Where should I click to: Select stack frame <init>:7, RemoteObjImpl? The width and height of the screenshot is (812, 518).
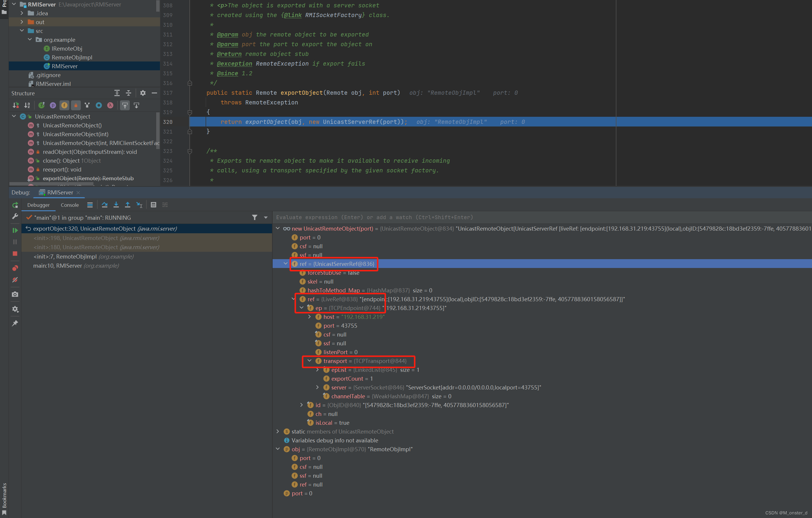(x=83, y=256)
